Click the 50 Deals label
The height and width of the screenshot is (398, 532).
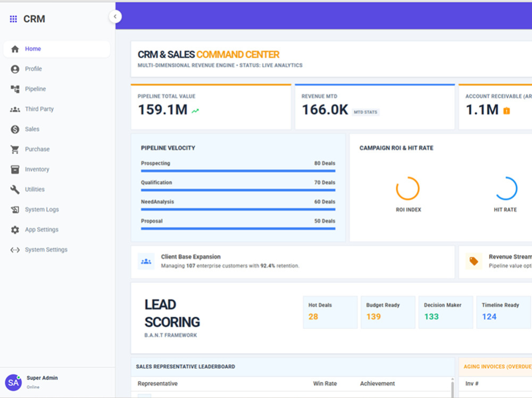(325, 221)
